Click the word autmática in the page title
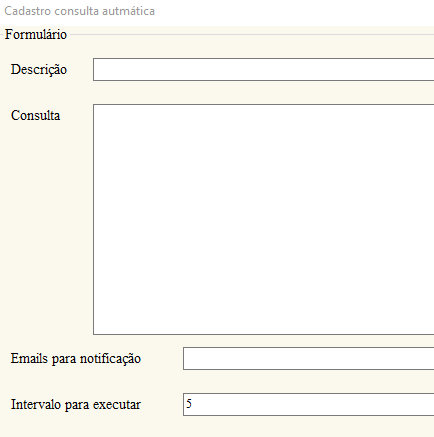Viewport: 434px width, 437px height. (128, 11)
